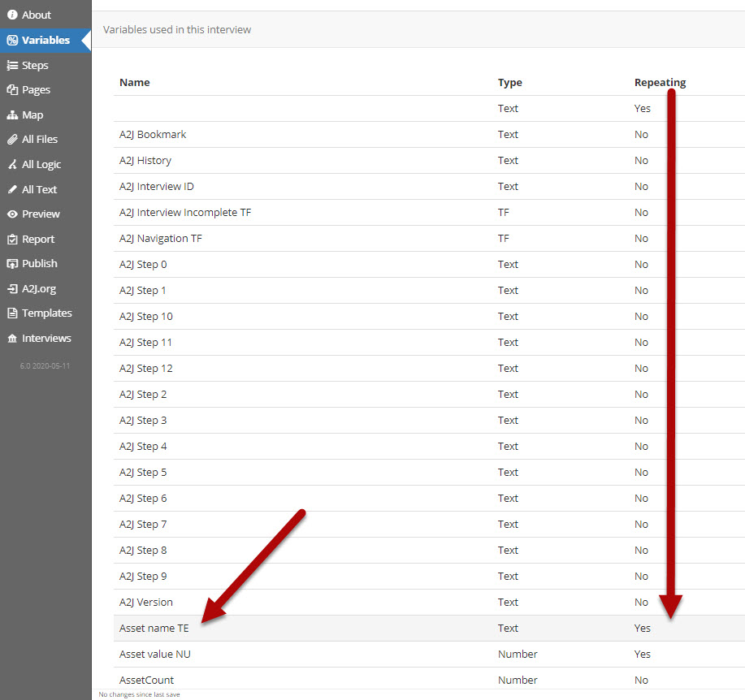Click the About info icon in sidebar
This screenshot has width=745, height=700.
[12, 15]
